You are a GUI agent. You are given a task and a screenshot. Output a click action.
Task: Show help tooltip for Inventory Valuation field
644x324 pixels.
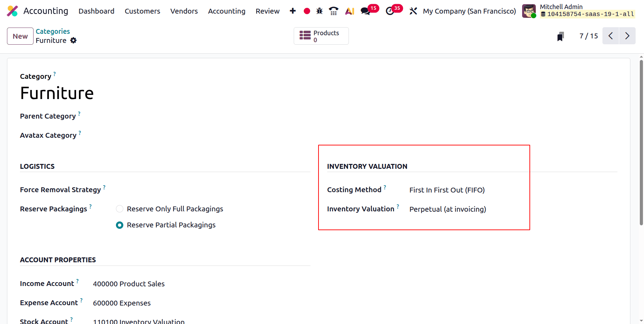coord(398,206)
